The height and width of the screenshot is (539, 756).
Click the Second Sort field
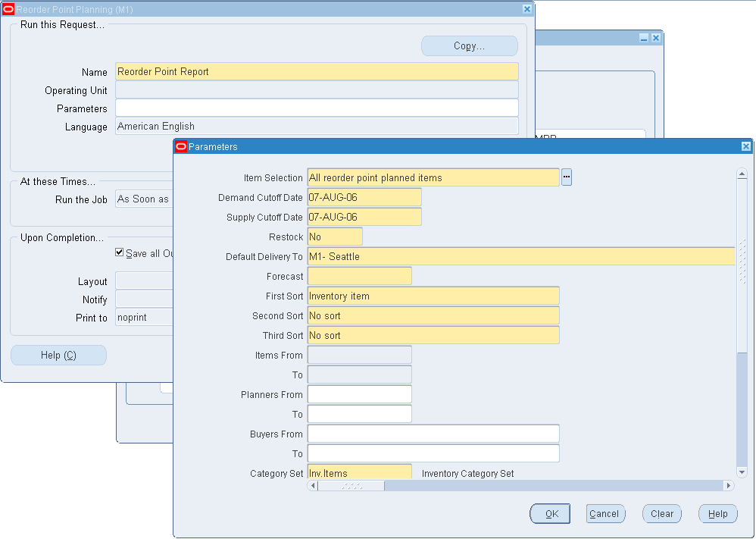(x=433, y=315)
